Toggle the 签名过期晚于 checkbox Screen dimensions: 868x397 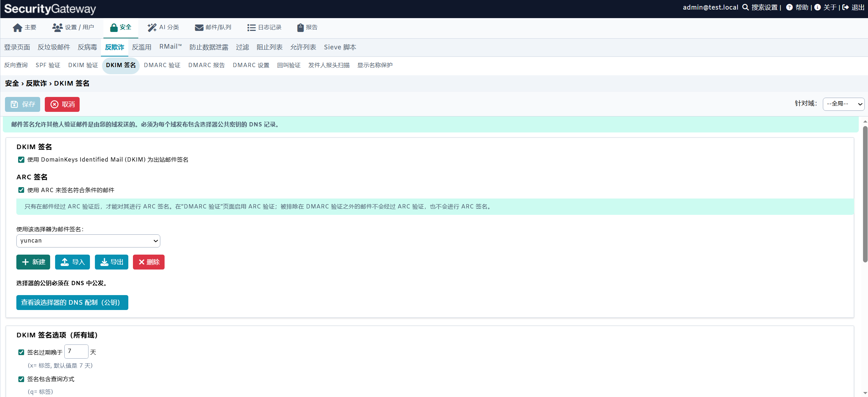pyautogui.click(x=21, y=352)
